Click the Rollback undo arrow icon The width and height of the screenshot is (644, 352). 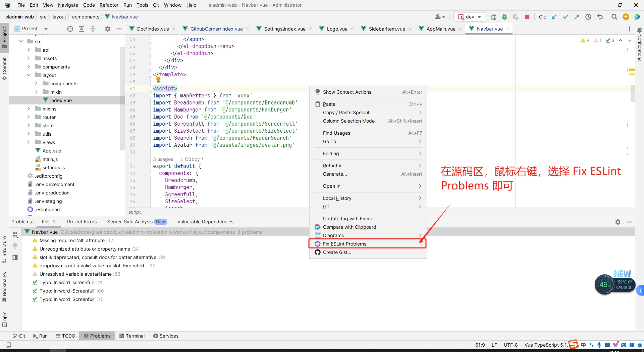pos(600,17)
